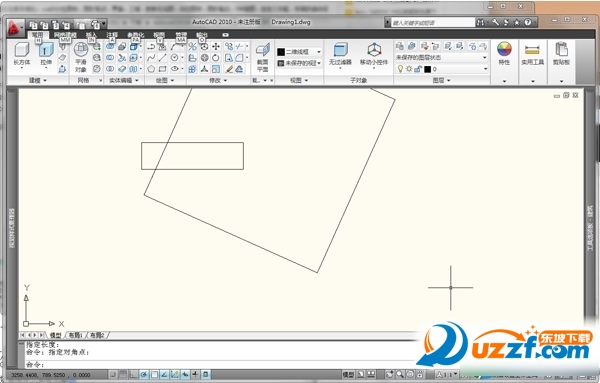This screenshot has height=383, width=600.
Task: Click the black layer color swatch
Action: click(x=427, y=69)
